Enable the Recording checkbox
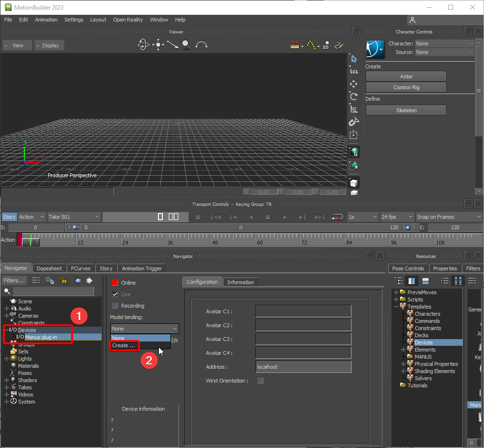This screenshot has width=484, height=448. click(115, 306)
